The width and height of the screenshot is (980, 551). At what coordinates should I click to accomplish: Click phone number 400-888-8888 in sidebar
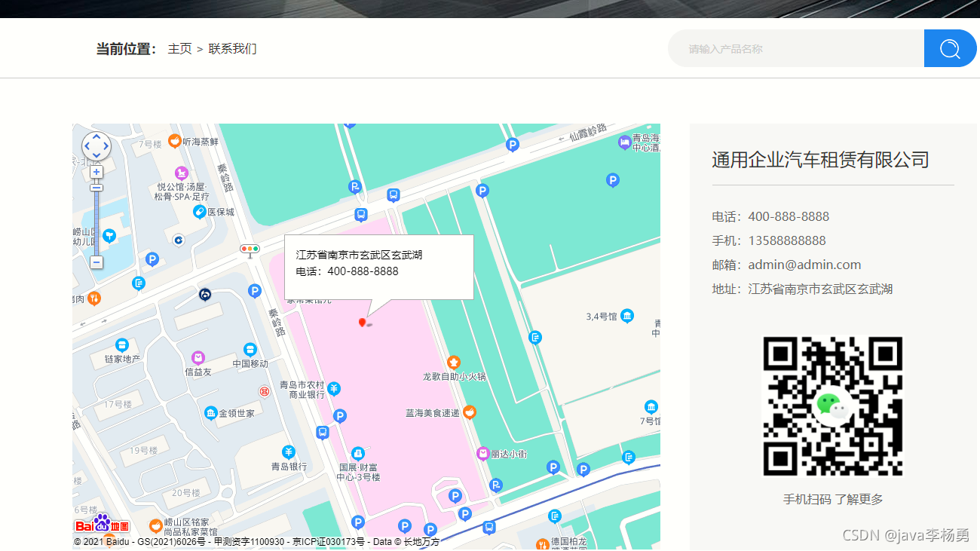tap(789, 216)
